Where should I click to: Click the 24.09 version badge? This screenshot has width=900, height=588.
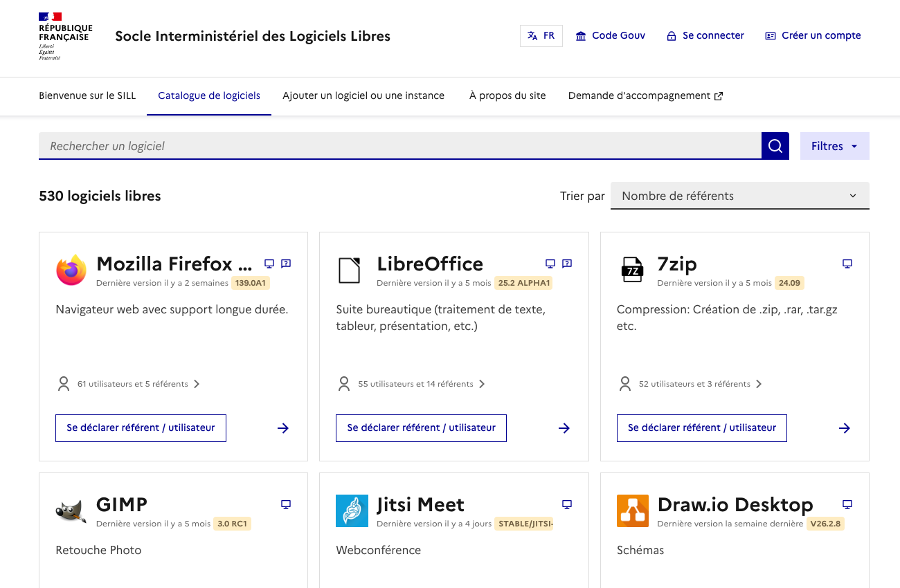click(789, 283)
